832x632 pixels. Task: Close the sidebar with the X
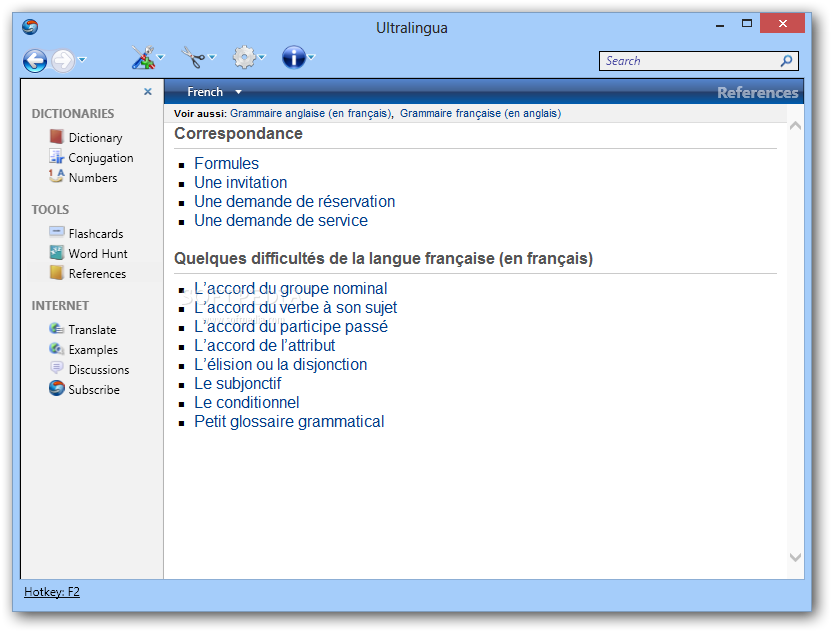[x=148, y=92]
